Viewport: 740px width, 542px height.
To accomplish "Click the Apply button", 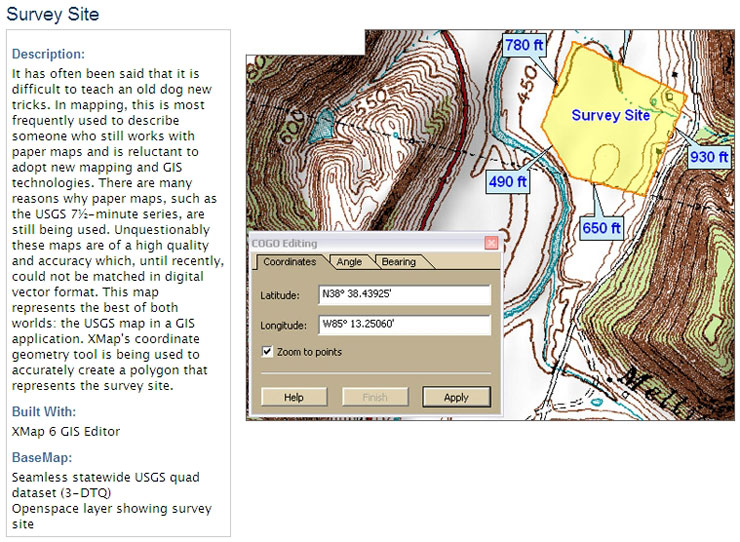I will coord(456,397).
